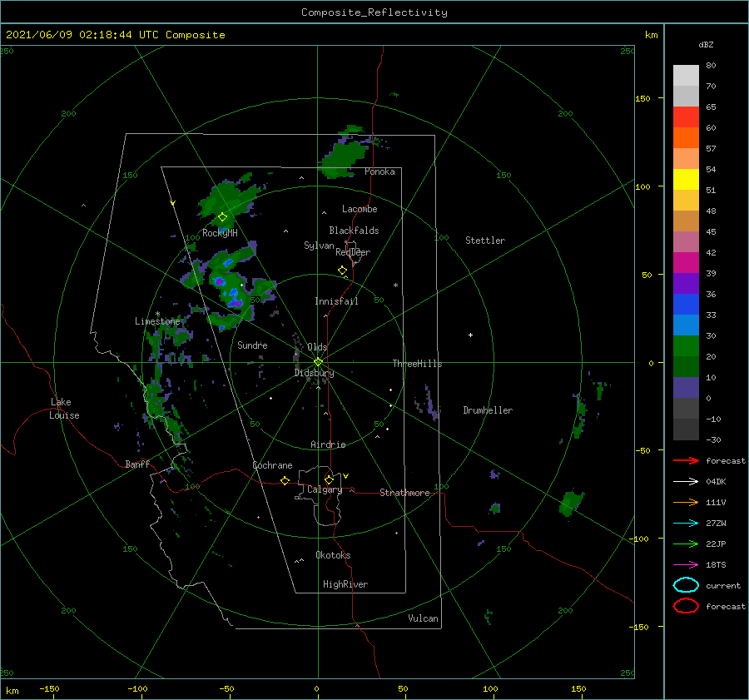Click the Drumheller city label
749x700 pixels.
[488, 410]
